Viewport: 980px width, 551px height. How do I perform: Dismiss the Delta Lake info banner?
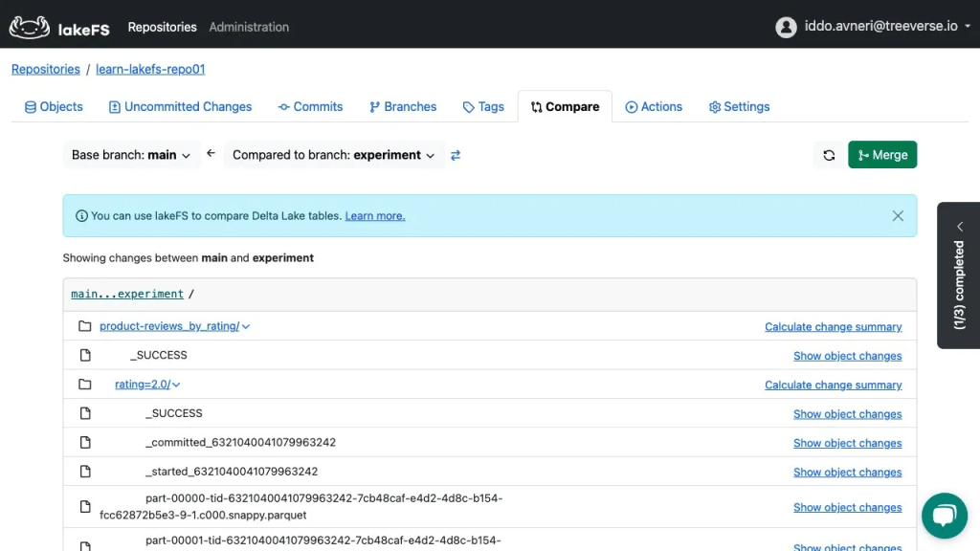(898, 215)
